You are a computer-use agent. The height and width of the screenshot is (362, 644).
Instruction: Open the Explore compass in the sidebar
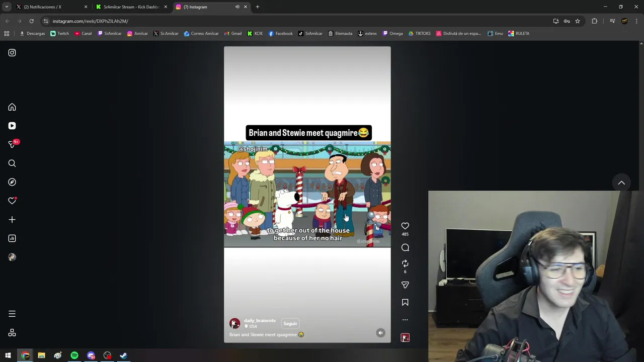[x=12, y=182]
